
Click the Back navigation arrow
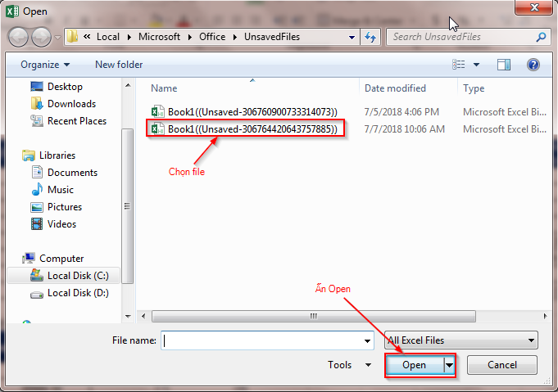(x=18, y=37)
